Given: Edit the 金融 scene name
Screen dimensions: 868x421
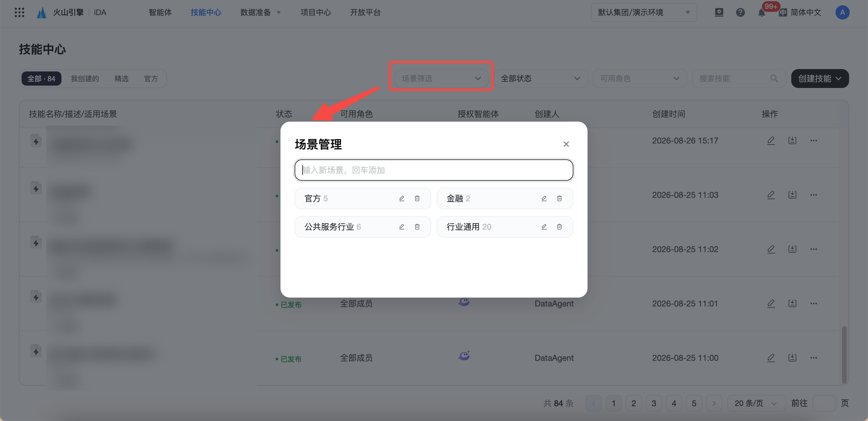Looking at the screenshot, I should pyautogui.click(x=544, y=198).
